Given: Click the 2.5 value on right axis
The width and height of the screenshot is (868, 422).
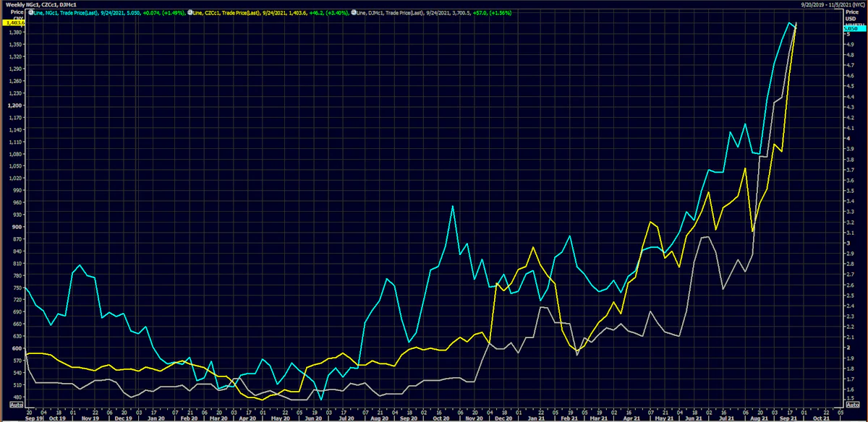Looking at the screenshot, I should click(851, 295).
